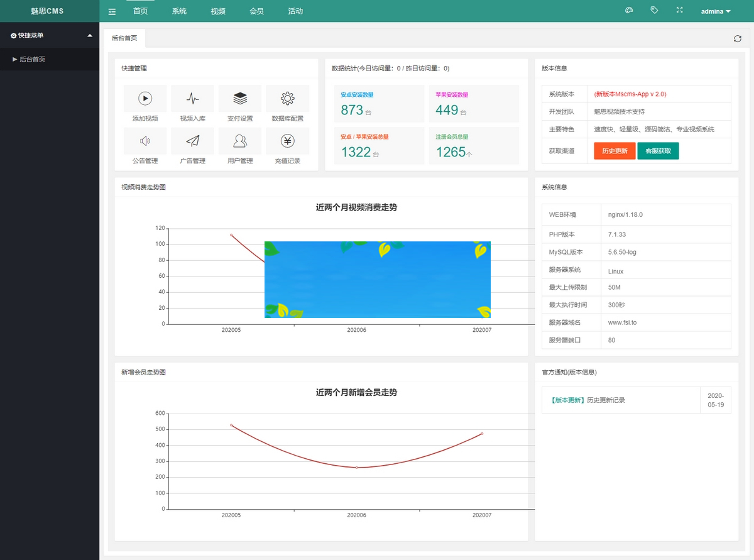Open the 视频 menu
The image size is (754, 560).
tap(217, 11)
